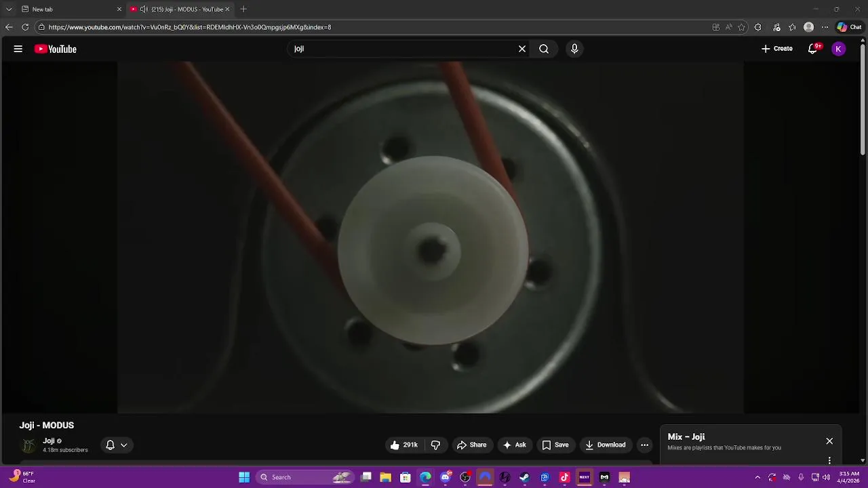
Task: Click the Create button
Action: (777, 49)
